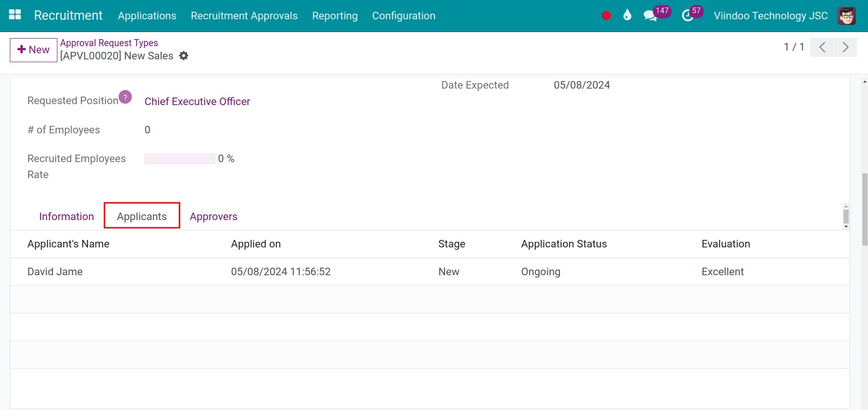868x410 pixels.
Task: Click the New stage cell for David Jame
Action: click(x=449, y=272)
